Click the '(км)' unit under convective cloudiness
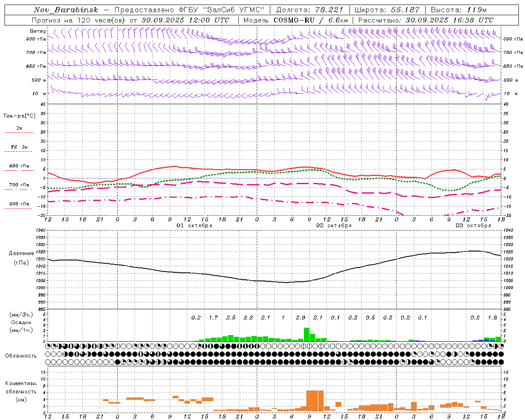The height and width of the screenshot is (420, 525). click(x=21, y=399)
